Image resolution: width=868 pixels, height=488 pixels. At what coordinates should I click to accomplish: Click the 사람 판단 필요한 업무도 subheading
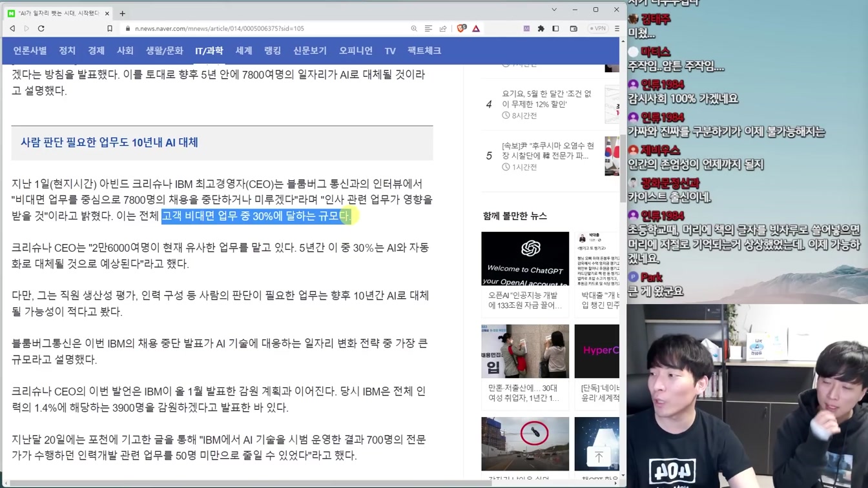109,143
